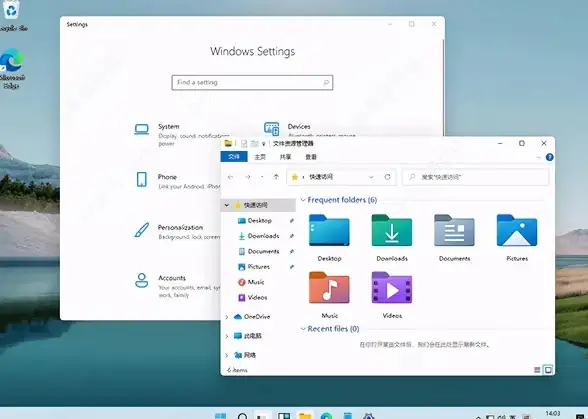The height and width of the screenshot is (419, 588).
Task: Click the taskbar clock showing 14:03
Action: 553,414
